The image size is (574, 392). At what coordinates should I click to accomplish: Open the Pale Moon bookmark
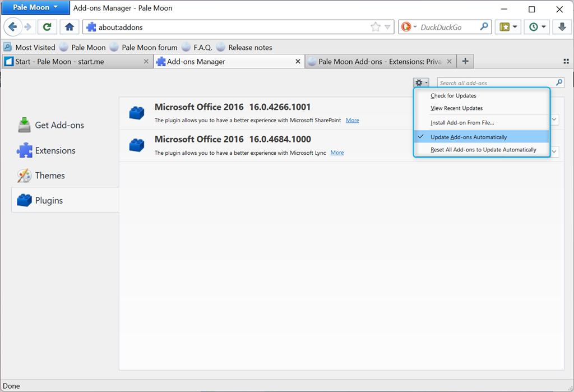pyautogui.click(x=83, y=47)
